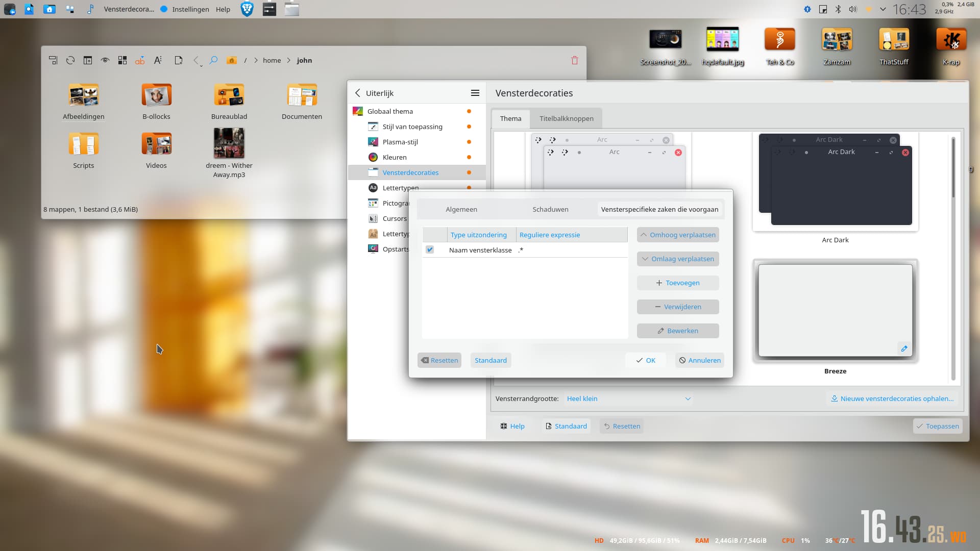The height and width of the screenshot is (551, 980).
Task: Go back from Uiterlijk with the arrow
Action: (358, 93)
